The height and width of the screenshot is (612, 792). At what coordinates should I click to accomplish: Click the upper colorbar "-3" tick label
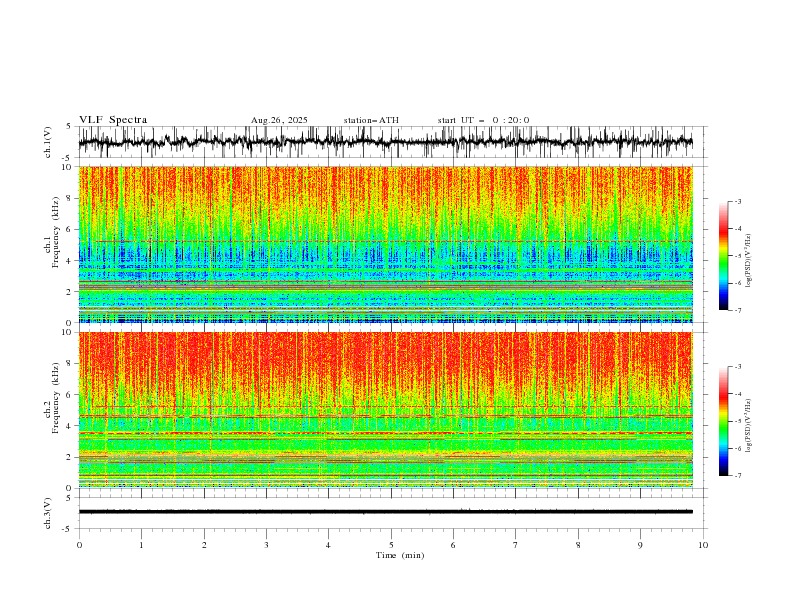(x=738, y=201)
